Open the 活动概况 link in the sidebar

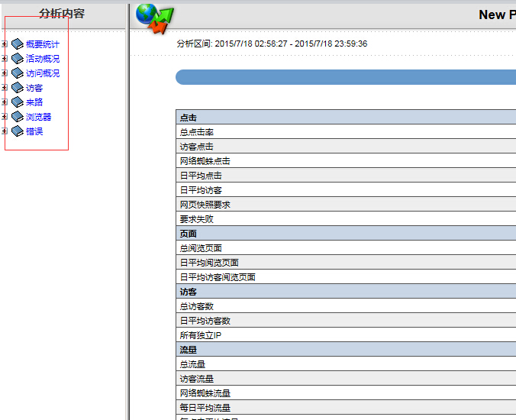coord(43,59)
